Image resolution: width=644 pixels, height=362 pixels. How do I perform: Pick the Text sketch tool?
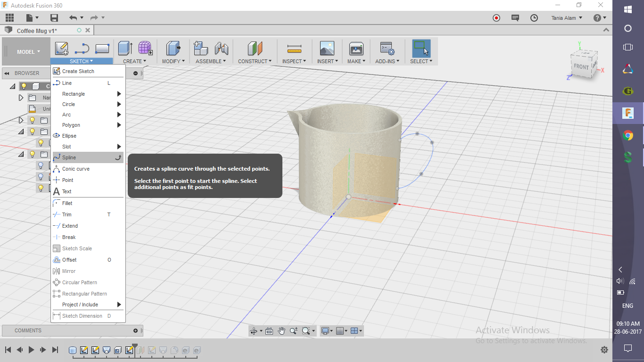[x=67, y=191]
